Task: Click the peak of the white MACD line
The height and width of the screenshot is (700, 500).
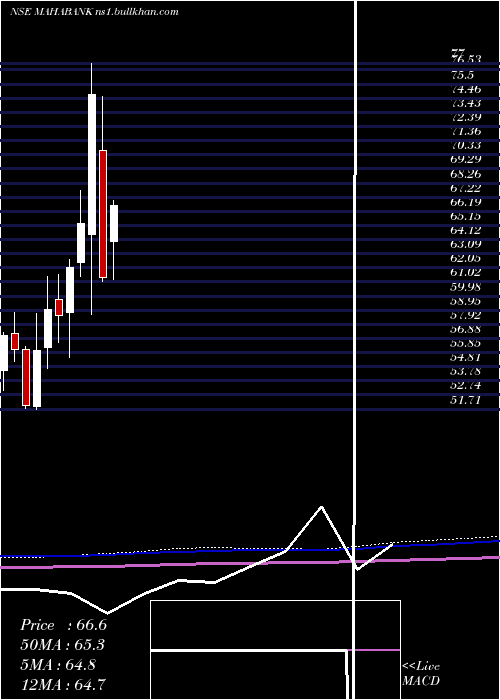Action: (321, 507)
